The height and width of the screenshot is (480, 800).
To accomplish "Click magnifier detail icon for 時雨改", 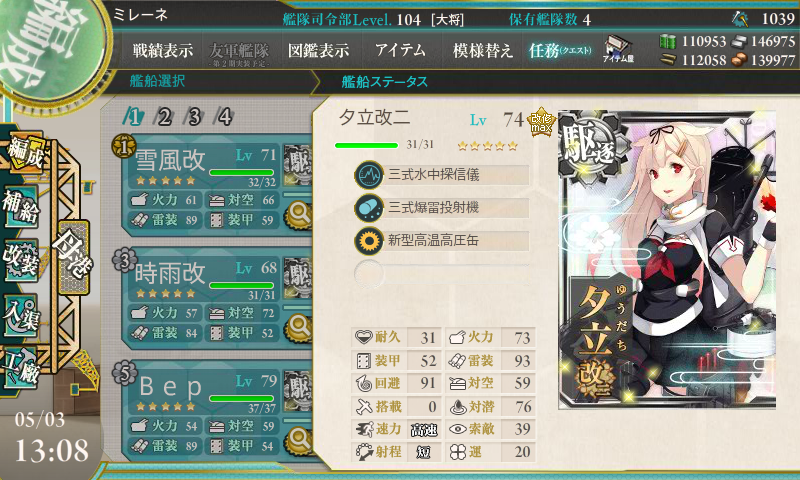I will 298,327.
